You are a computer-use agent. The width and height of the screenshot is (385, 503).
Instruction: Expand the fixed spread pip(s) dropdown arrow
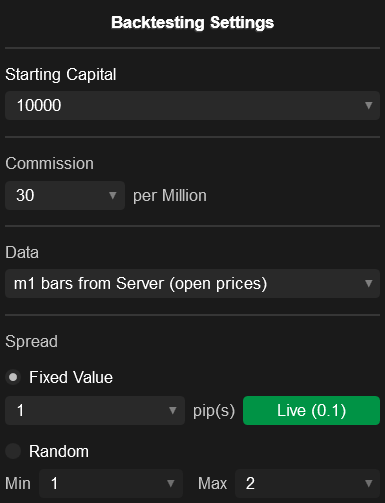coord(172,410)
